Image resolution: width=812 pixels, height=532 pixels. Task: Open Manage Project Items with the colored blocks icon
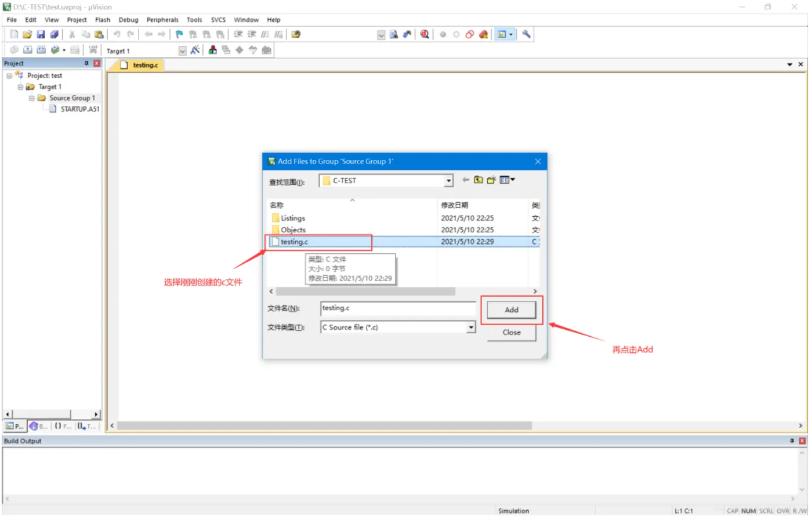point(213,50)
